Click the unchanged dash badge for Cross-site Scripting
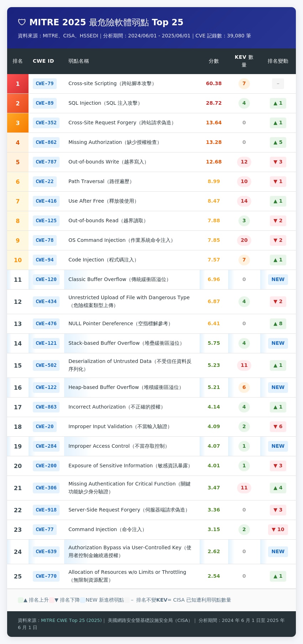This screenshot has height=644, width=303. click(x=278, y=84)
